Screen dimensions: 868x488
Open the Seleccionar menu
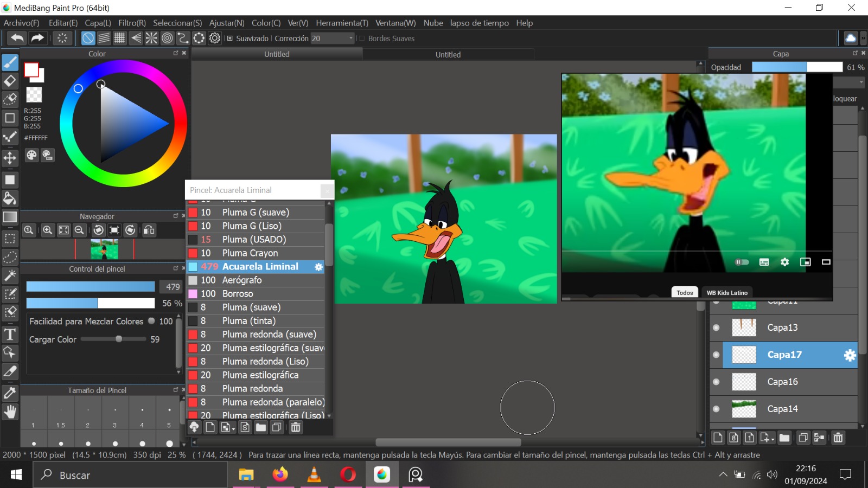[x=177, y=23]
